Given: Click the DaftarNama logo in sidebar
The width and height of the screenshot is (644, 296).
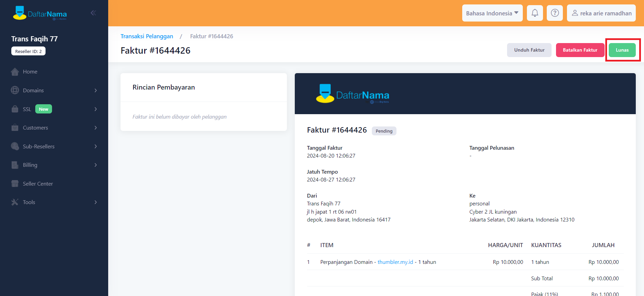Looking at the screenshot, I should pyautogui.click(x=40, y=13).
